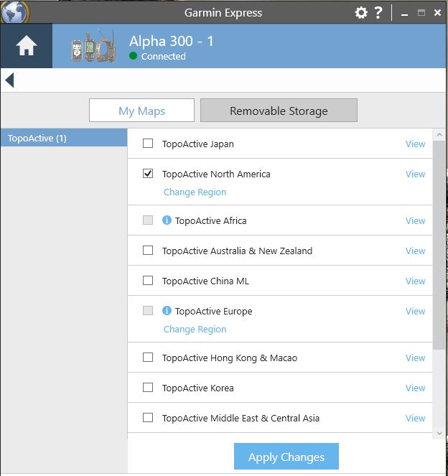Check TopoActive Middle East & Central Asia checkbox
448x476 pixels.
[x=148, y=417]
